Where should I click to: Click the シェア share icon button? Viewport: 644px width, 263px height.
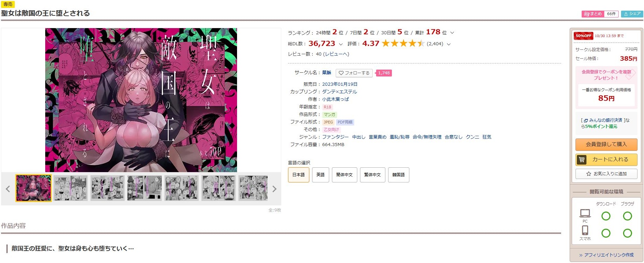click(632, 14)
